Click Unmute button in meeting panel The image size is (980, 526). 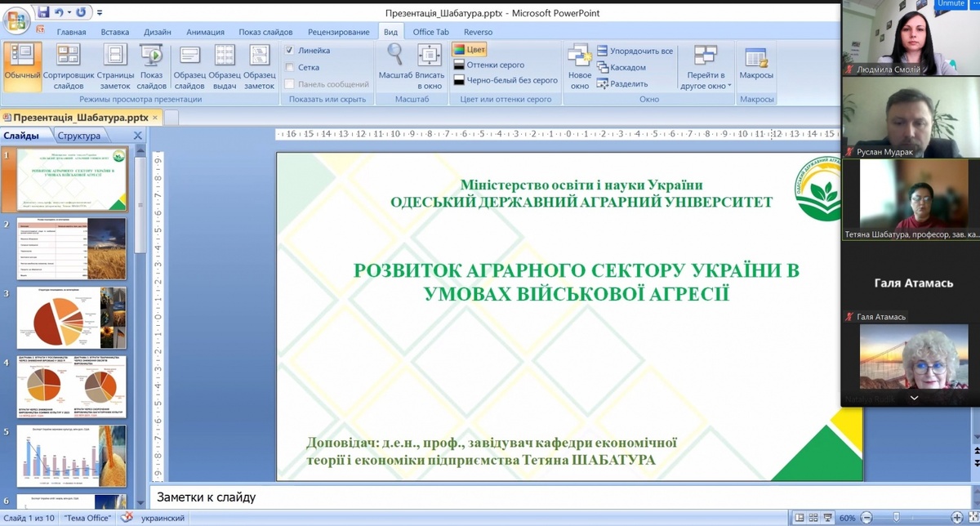[951, 4]
